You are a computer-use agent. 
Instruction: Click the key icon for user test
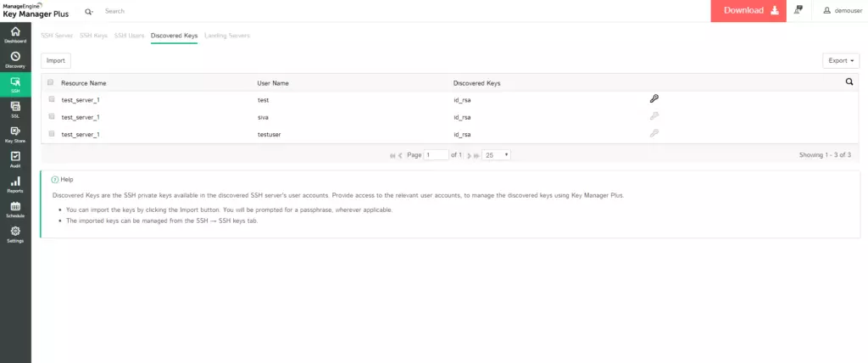pyautogui.click(x=654, y=99)
